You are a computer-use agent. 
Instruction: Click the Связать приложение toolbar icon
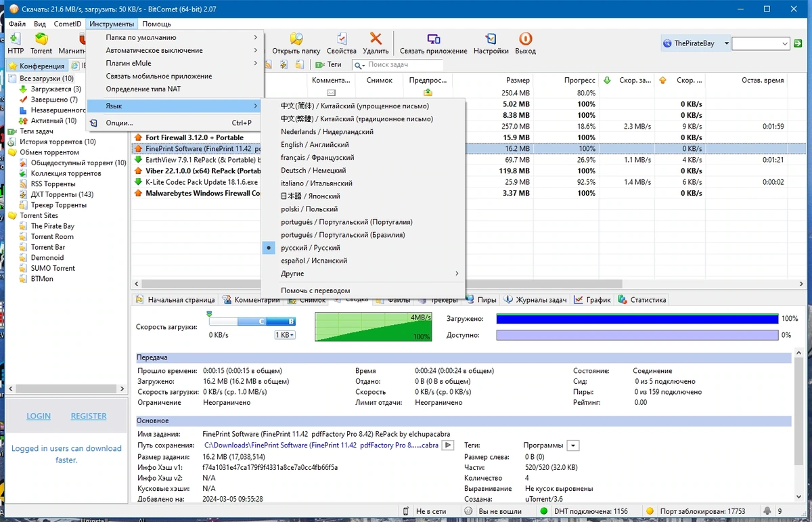coord(434,39)
